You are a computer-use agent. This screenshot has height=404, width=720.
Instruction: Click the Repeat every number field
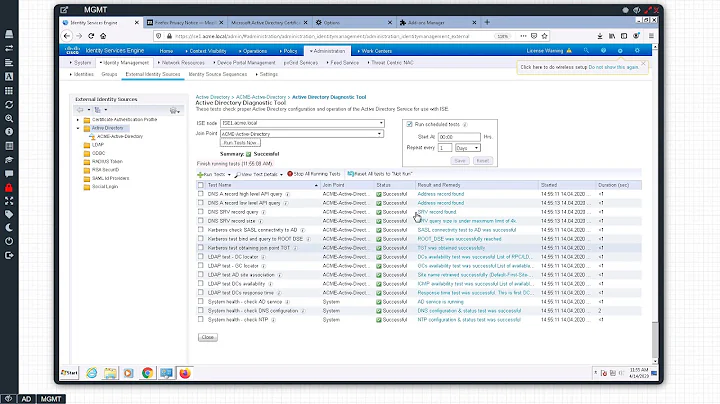pyautogui.click(x=445, y=148)
